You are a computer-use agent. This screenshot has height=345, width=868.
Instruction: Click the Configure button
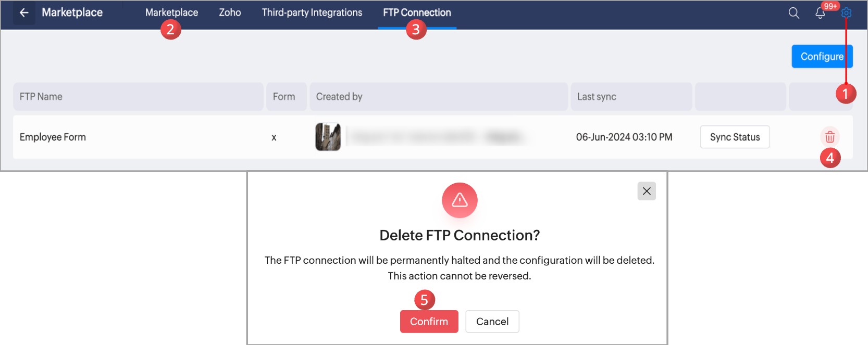click(822, 56)
